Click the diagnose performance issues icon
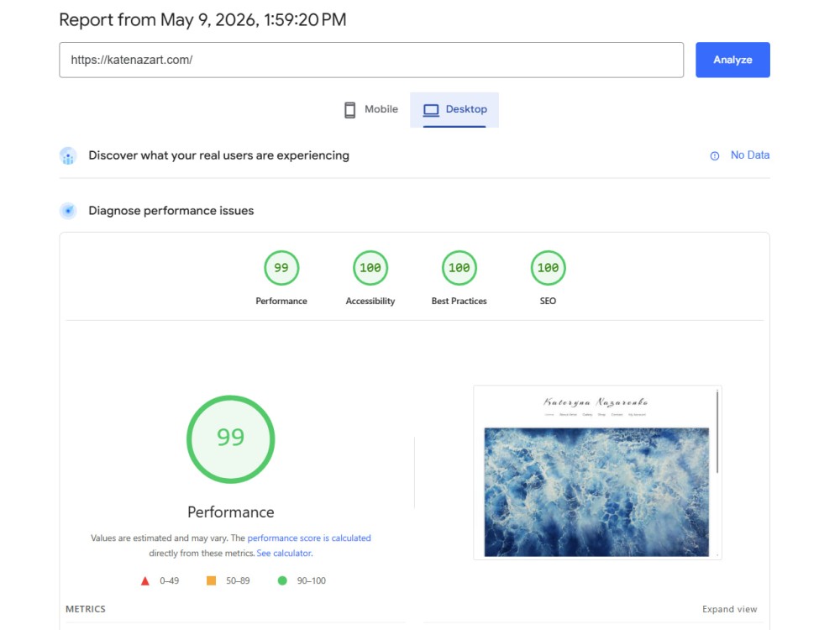The width and height of the screenshot is (840, 630). pos(68,211)
